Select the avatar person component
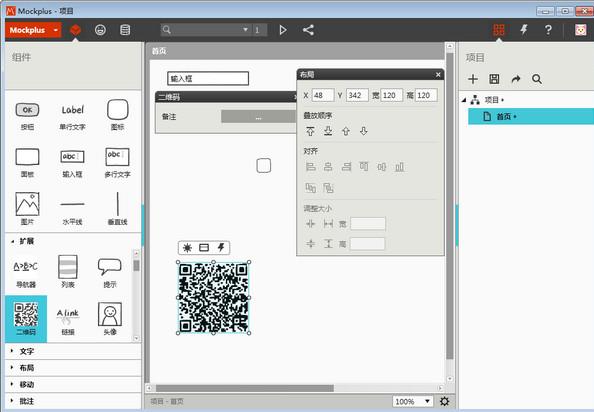 point(110,319)
